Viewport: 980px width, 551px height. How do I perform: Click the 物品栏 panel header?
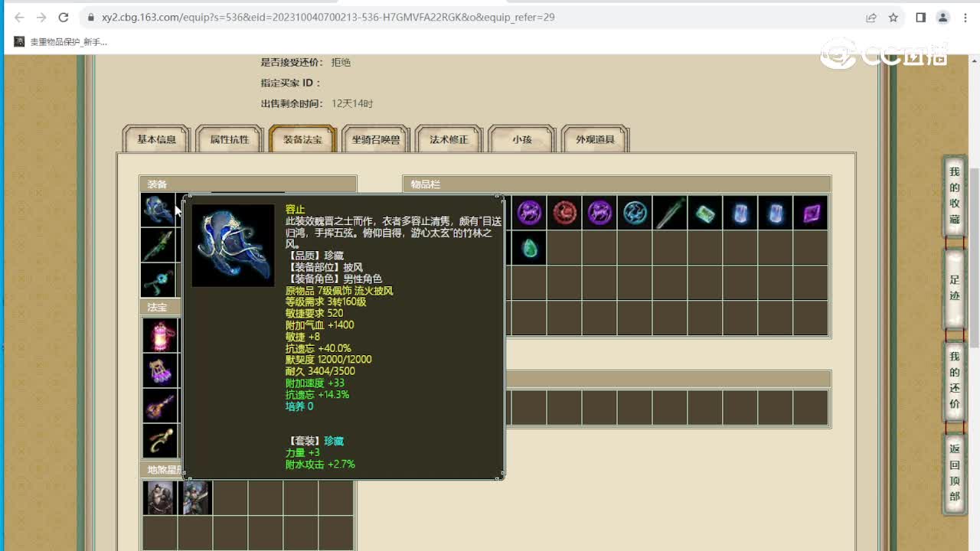click(x=616, y=184)
